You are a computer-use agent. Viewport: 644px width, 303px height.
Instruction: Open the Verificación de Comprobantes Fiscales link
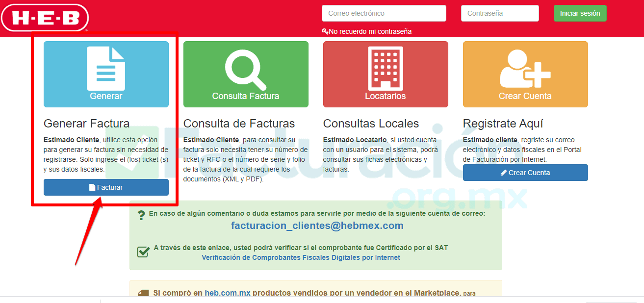(301, 257)
